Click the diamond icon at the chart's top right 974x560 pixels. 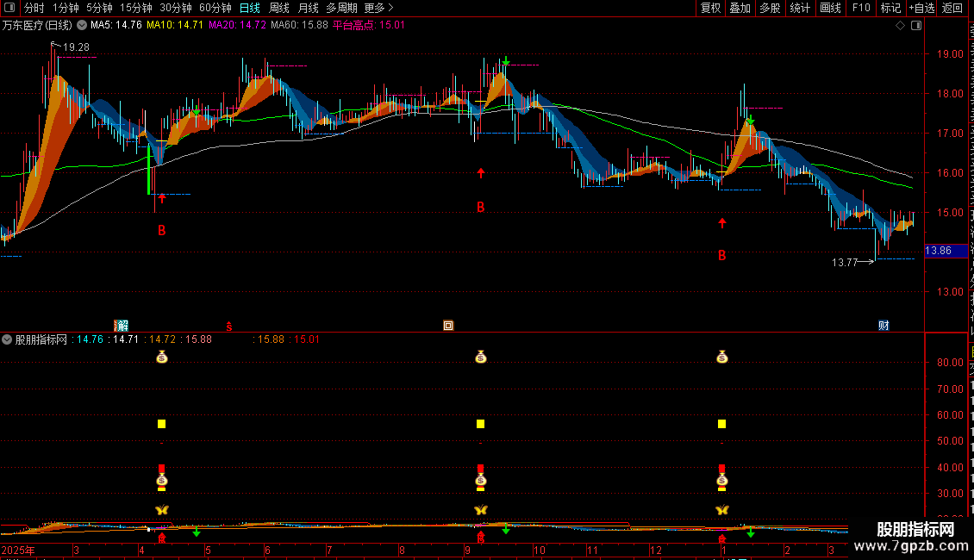(x=901, y=26)
